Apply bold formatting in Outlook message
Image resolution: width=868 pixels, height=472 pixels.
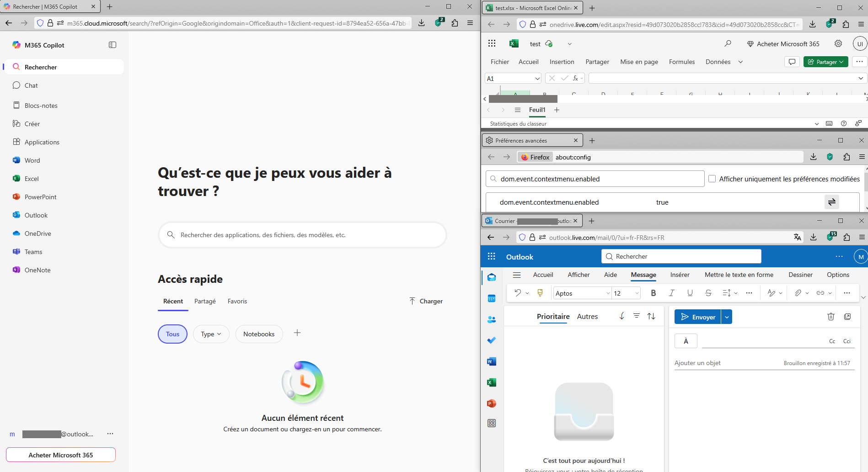tap(654, 293)
